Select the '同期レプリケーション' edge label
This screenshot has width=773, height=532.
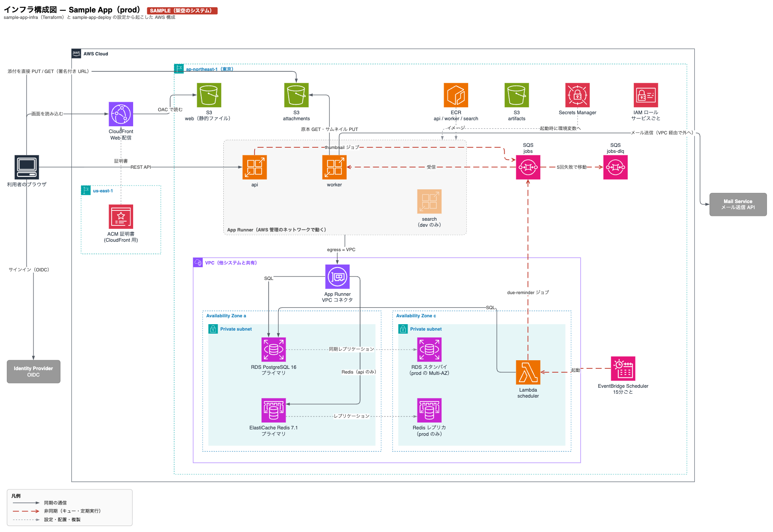(x=351, y=350)
